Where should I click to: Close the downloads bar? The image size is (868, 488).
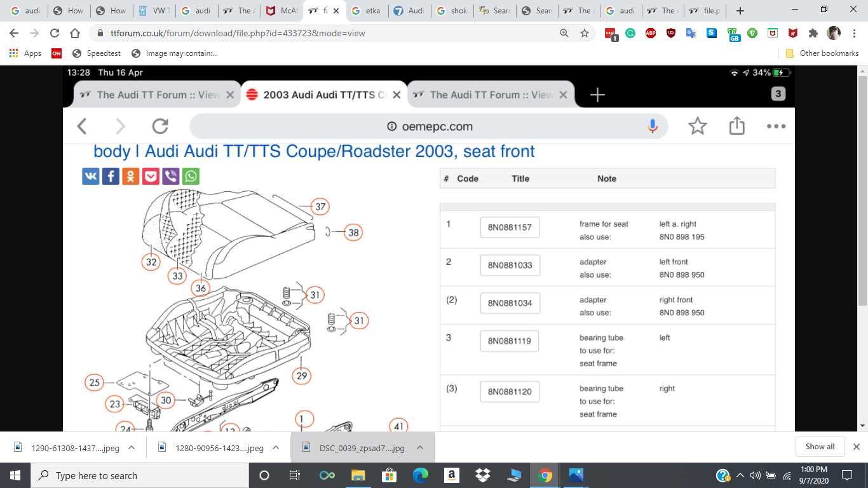856,447
